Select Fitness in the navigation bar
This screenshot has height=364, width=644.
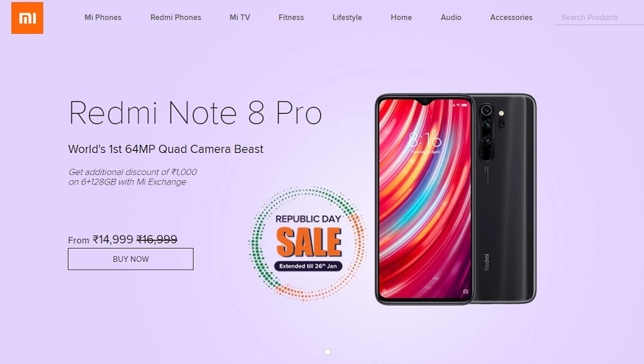point(291,17)
